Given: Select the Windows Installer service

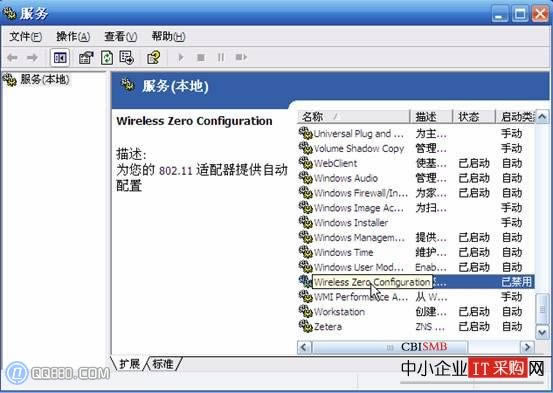Looking at the screenshot, I should coord(416,223).
